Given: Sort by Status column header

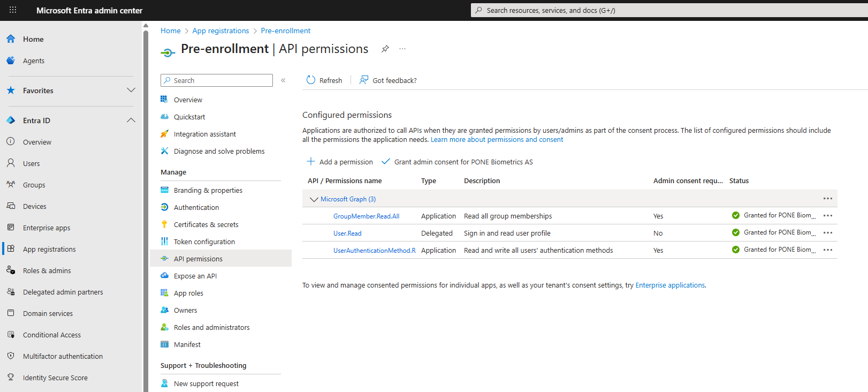Looking at the screenshot, I should [738, 180].
